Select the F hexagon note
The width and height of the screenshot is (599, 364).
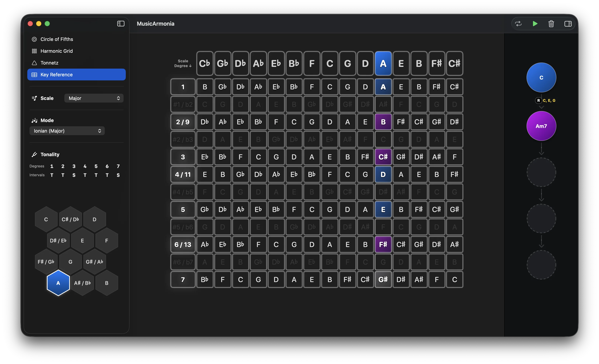[107, 241]
